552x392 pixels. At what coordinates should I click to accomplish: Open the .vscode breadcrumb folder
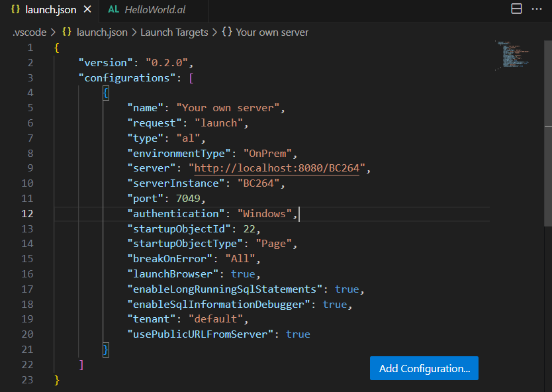(28, 32)
